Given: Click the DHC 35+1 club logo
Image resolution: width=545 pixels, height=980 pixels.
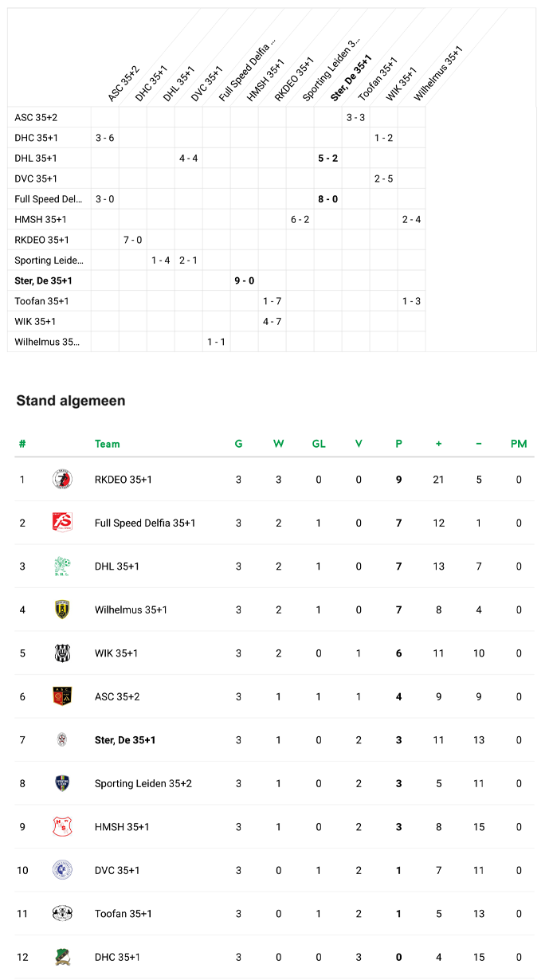Looking at the screenshot, I should tap(63, 957).
